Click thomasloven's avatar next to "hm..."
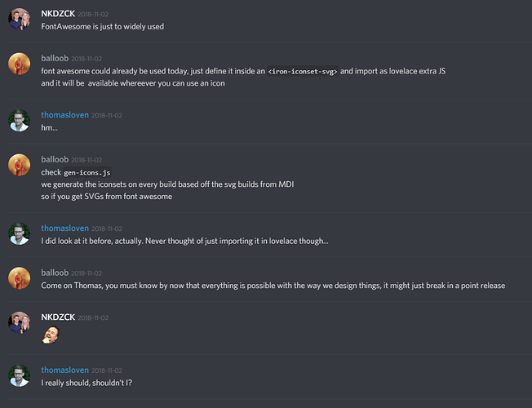Image resolution: width=532 pixels, height=408 pixels. tap(20, 121)
